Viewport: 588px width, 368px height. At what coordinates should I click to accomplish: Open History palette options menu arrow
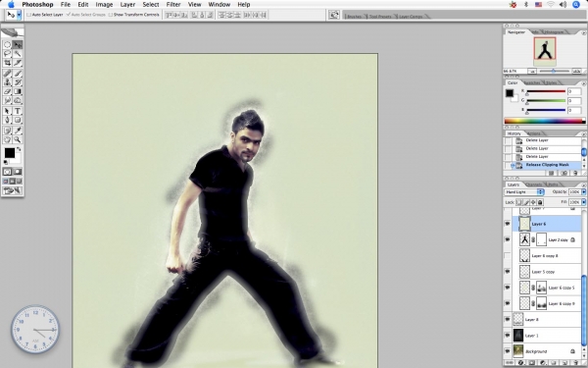(x=583, y=133)
